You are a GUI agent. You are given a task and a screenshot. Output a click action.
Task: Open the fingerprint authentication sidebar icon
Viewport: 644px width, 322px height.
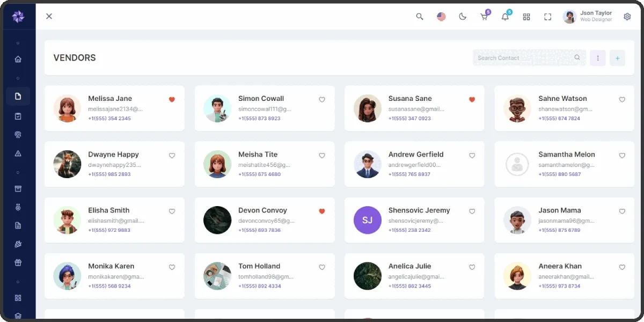point(18,135)
